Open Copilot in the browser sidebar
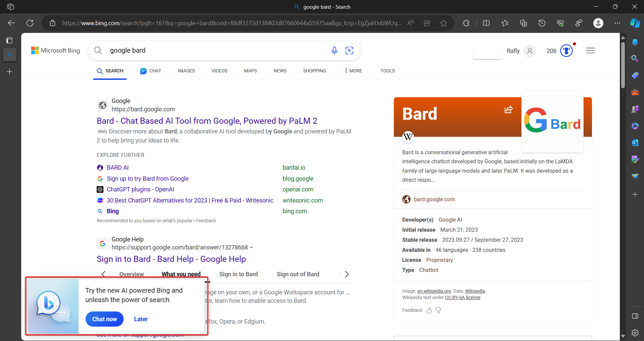This screenshot has width=644, height=341. point(635,23)
